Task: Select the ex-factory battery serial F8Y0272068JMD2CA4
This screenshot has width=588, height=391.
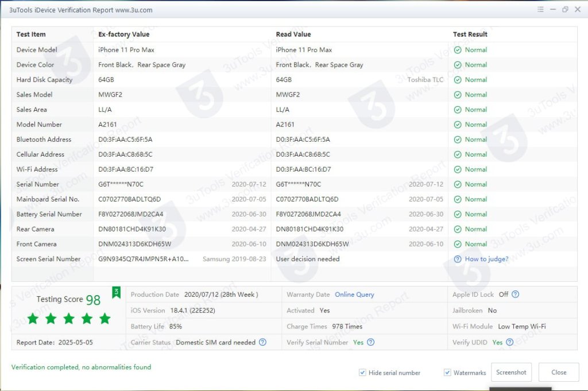Action: pyautogui.click(x=130, y=214)
